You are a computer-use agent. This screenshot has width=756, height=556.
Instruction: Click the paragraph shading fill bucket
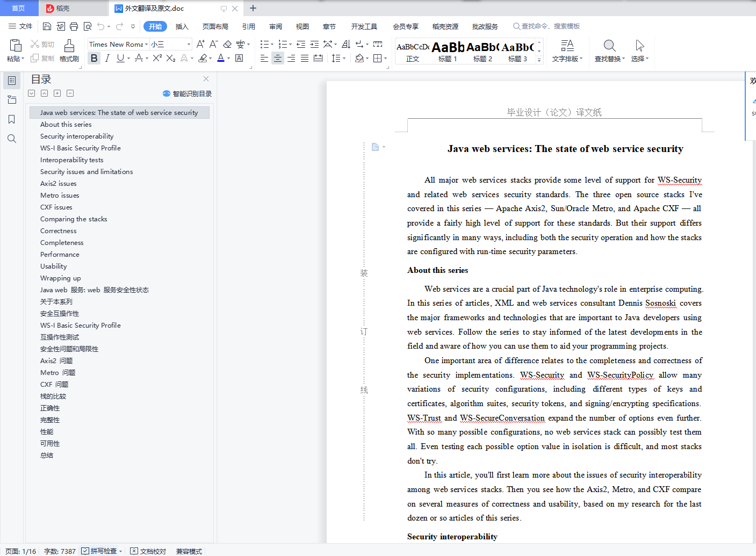click(359, 58)
